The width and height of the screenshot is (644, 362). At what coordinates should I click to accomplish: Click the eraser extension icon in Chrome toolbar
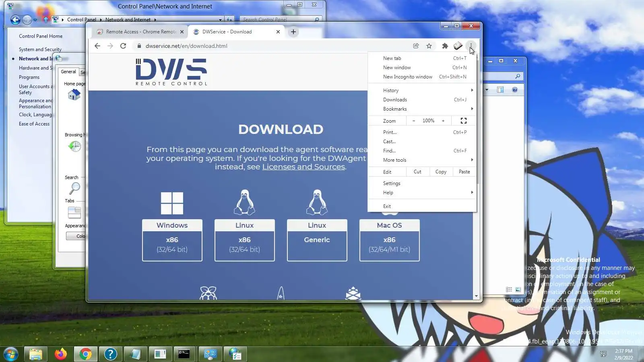tap(458, 46)
